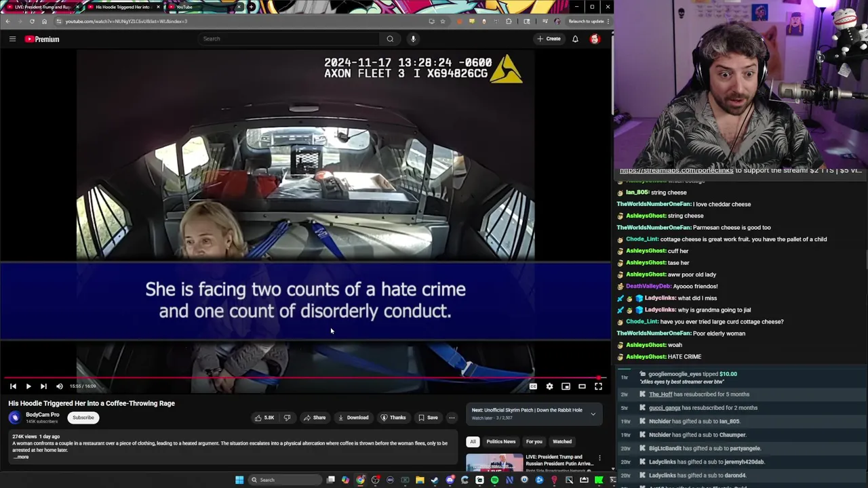Focus the YouTube search field

(x=288, y=39)
